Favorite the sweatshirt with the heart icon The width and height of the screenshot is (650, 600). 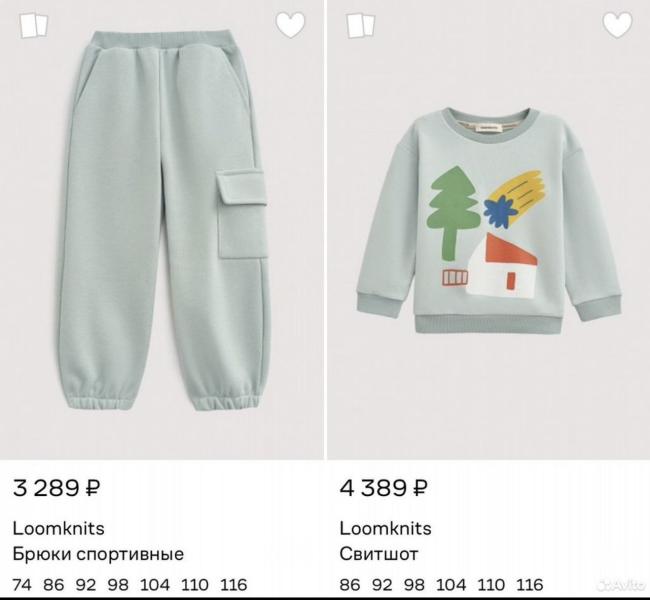[x=617, y=25]
